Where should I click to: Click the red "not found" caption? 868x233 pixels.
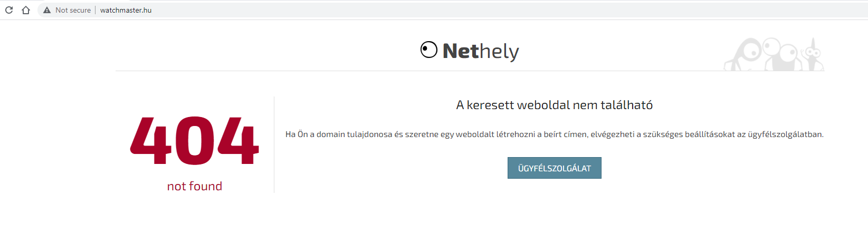tap(195, 186)
